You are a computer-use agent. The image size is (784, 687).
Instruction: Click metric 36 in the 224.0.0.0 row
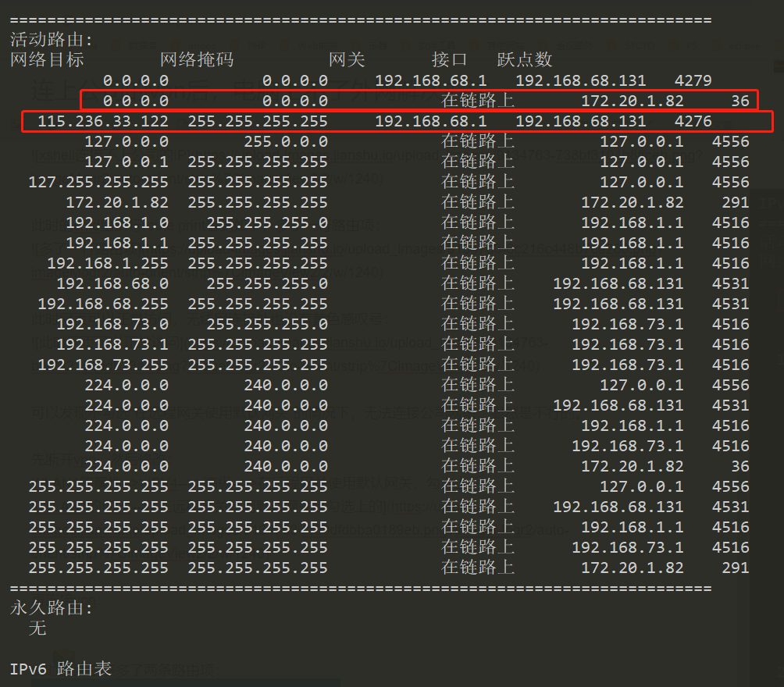[740, 466]
